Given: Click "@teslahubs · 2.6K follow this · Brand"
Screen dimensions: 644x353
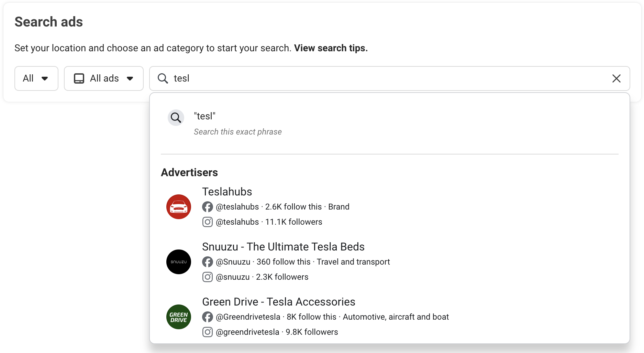Looking at the screenshot, I should (x=282, y=207).
